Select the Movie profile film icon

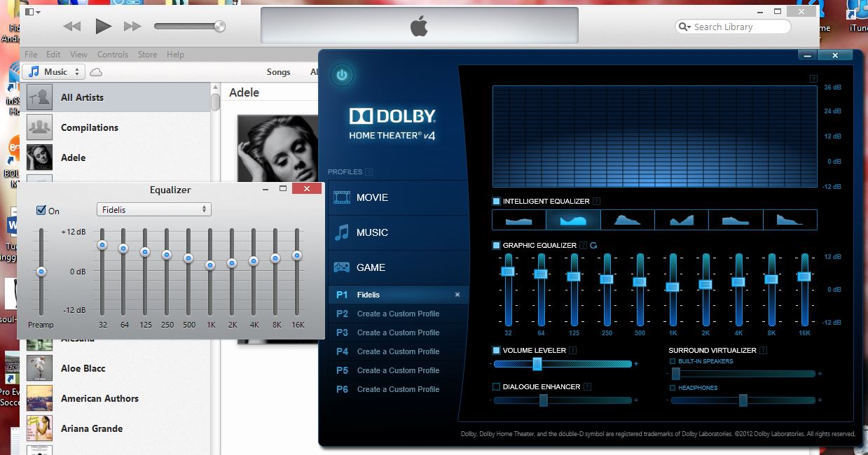pyautogui.click(x=342, y=197)
